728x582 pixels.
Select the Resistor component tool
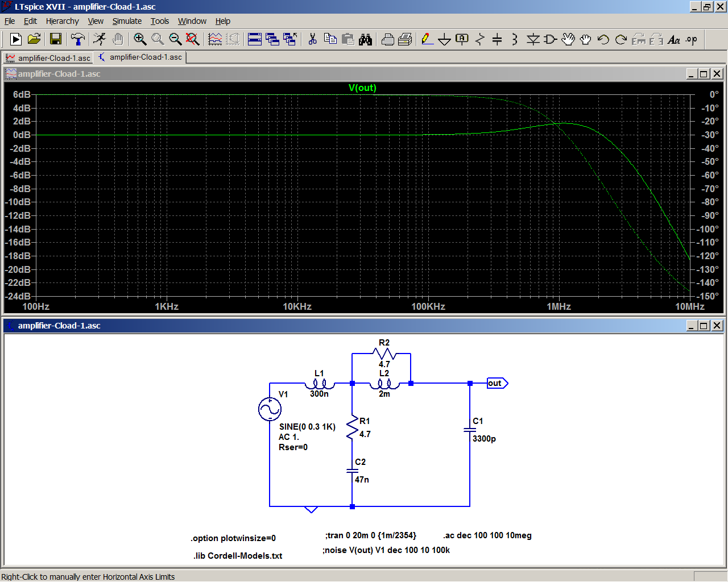(480, 39)
